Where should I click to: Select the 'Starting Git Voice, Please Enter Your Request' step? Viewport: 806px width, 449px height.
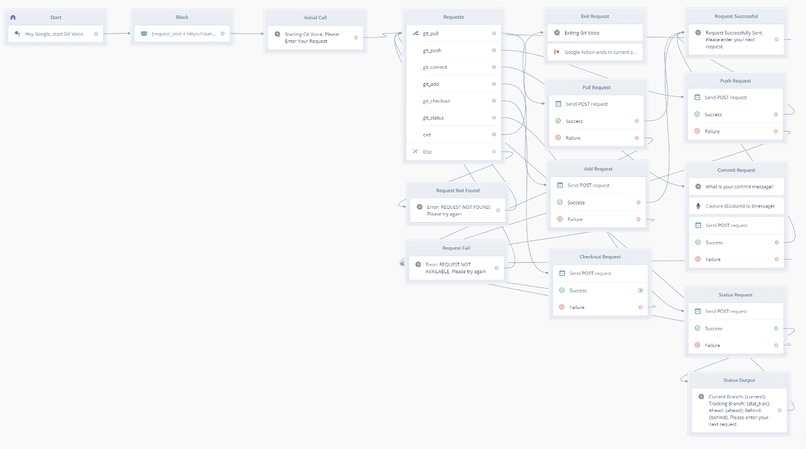(x=315, y=37)
